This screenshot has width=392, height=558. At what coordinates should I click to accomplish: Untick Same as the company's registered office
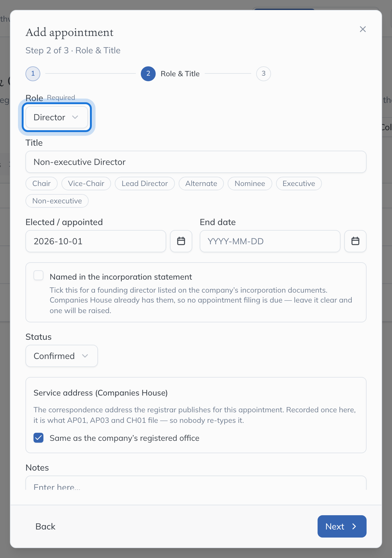pyautogui.click(x=38, y=438)
